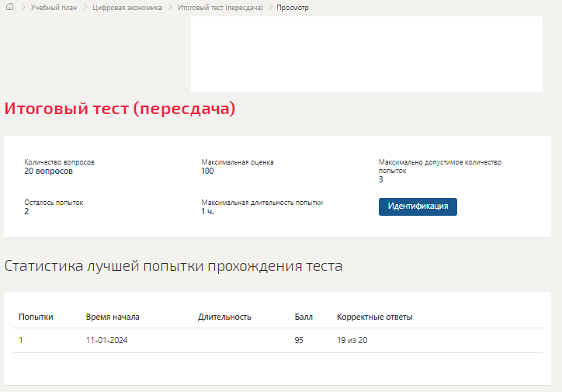Open Итоговый тест (пересдача) breadcrumb link
Viewport: 562px width, 392px height.
[x=220, y=8]
